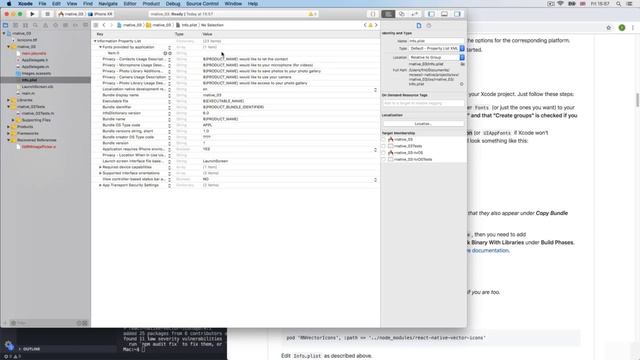Toggle the Navigator panel visibility button

[x=431, y=14]
